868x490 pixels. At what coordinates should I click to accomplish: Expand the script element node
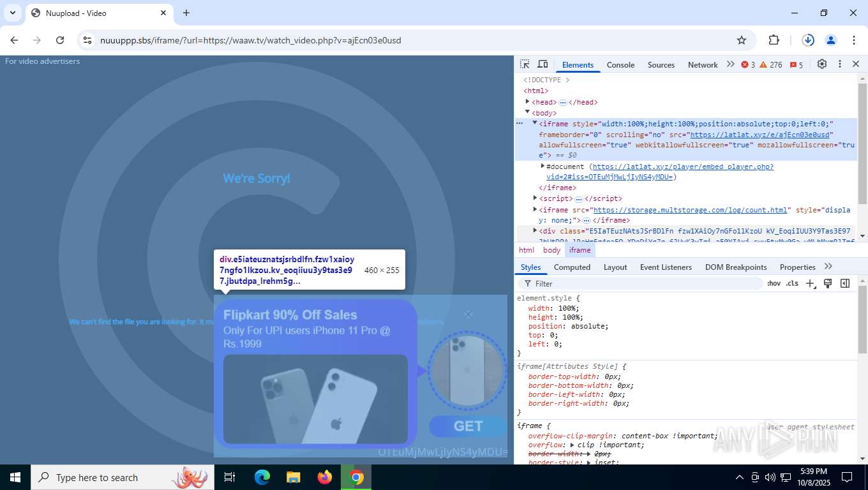535,198
